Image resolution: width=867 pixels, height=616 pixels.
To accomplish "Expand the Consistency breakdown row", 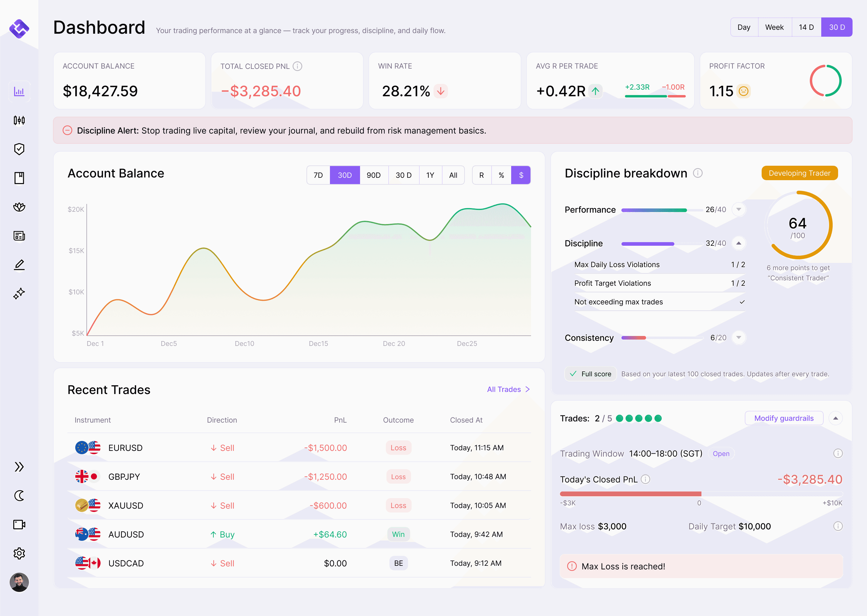I will (738, 337).
